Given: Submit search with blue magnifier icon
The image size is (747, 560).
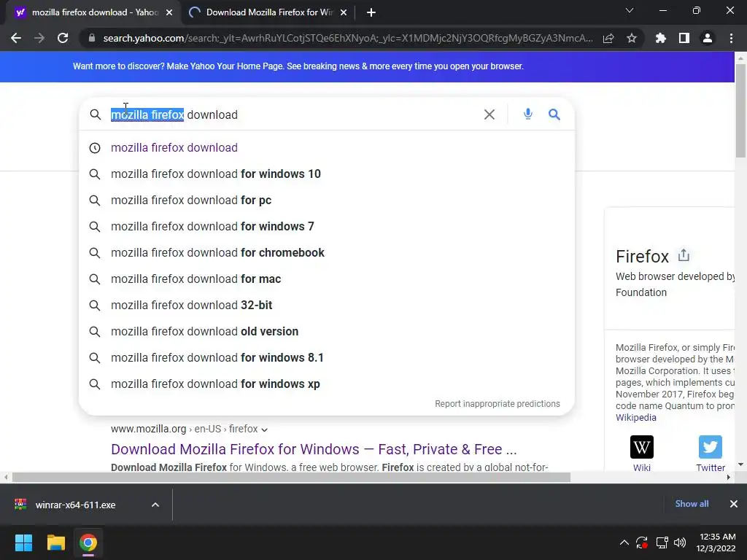Looking at the screenshot, I should [554, 114].
